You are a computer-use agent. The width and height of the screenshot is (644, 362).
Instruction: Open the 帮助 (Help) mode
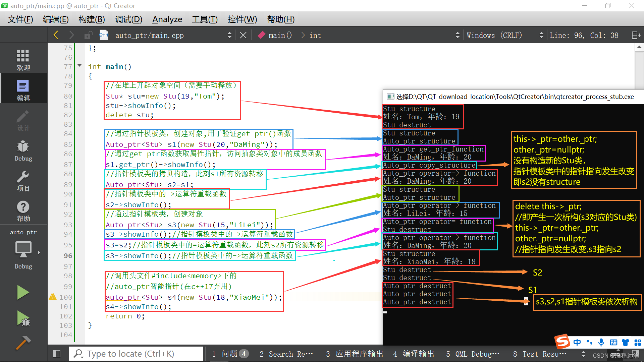tap(23, 210)
